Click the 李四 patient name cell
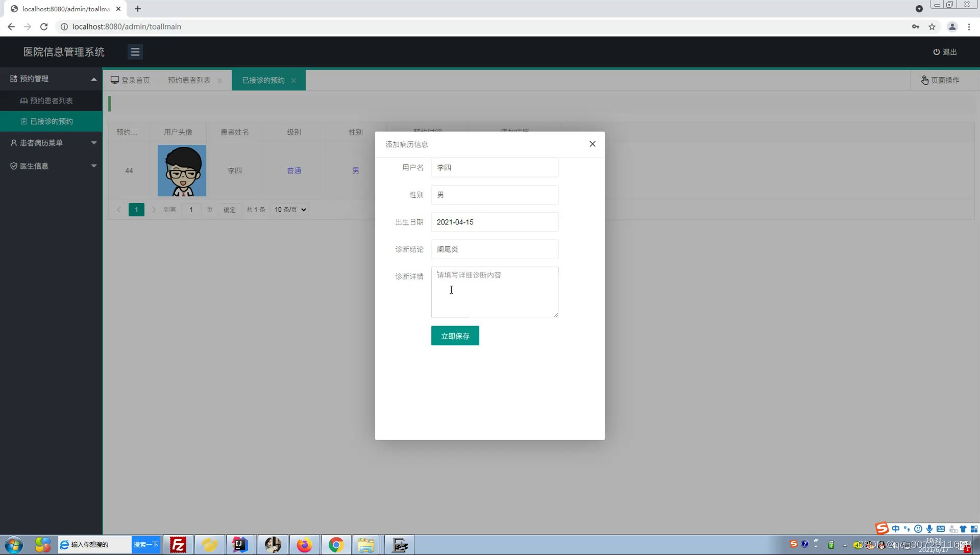Viewport: 980px width, 555px height. (x=235, y=170)
